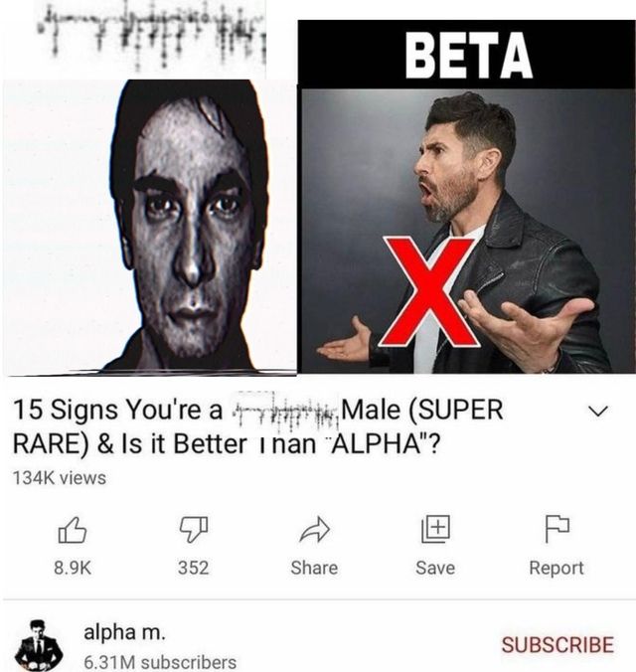Click the BETA banner on the thumbnail
This screenshot has height=672, width=636.
(467, 55)
